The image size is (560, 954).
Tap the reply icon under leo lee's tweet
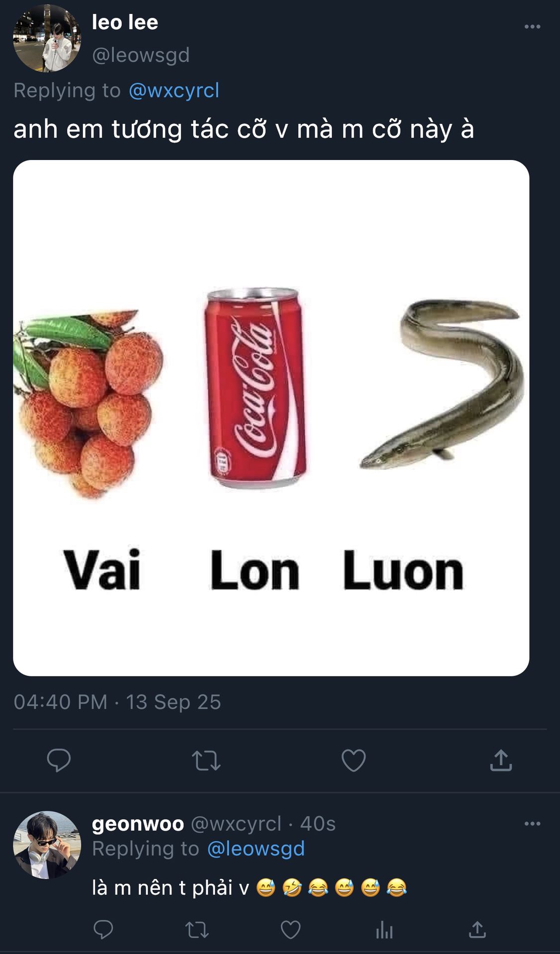(x=59, y=760)
